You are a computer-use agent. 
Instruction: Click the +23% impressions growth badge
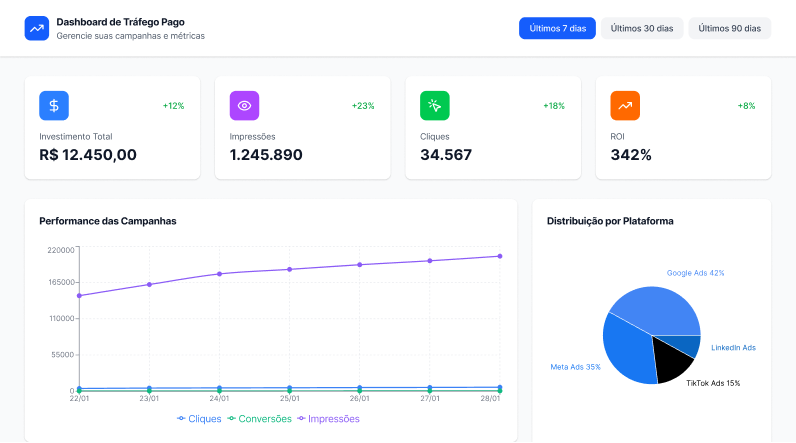tap(363, 105)
